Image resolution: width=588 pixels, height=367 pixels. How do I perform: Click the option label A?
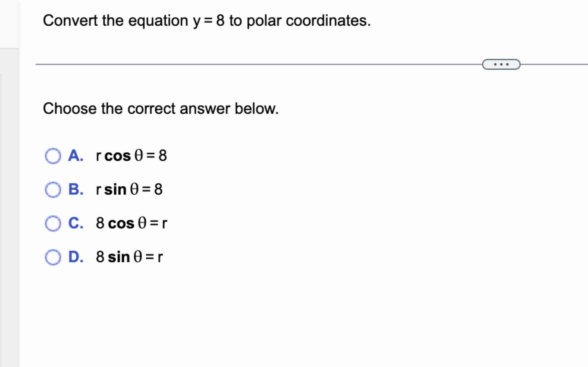click(76, 156)
